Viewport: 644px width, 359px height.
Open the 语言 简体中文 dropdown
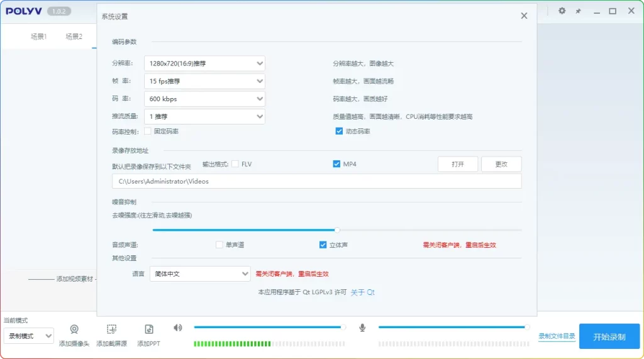pos(200,273)
